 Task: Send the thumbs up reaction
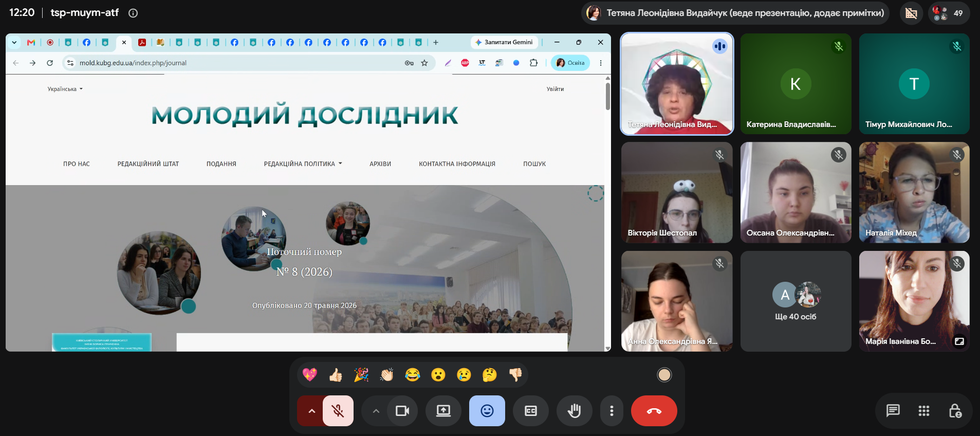336,375
